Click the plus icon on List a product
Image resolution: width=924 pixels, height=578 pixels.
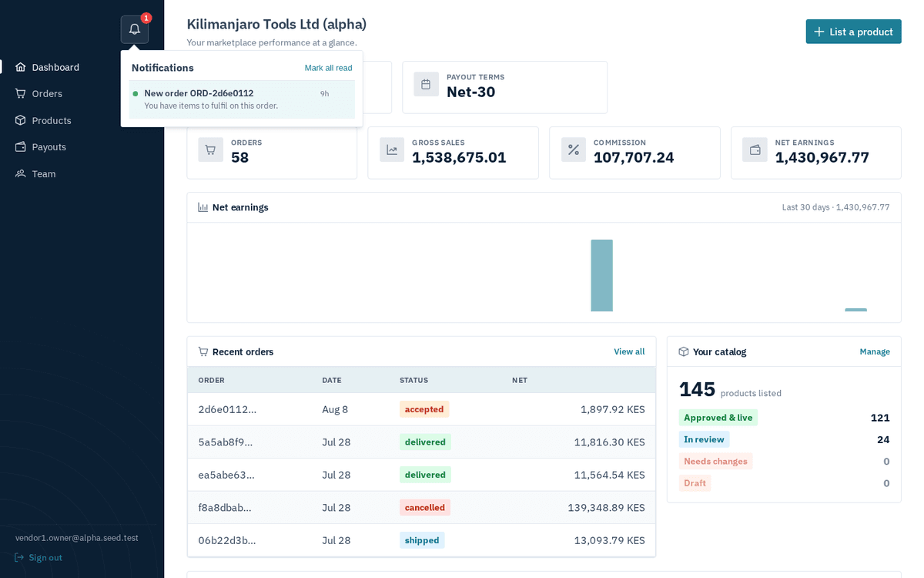[x=819, y=32]
